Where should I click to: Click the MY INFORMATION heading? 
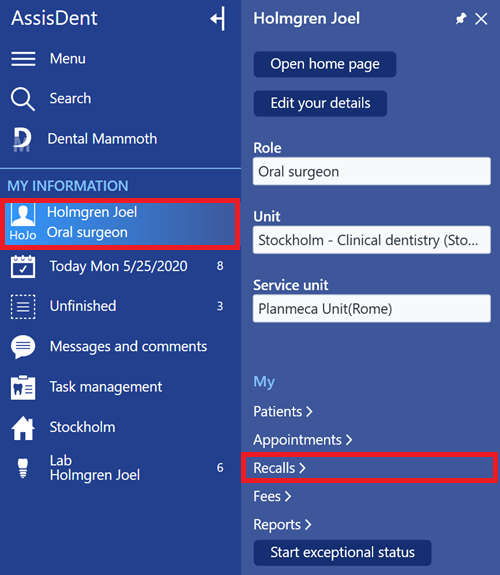click(x=68, y=186)
